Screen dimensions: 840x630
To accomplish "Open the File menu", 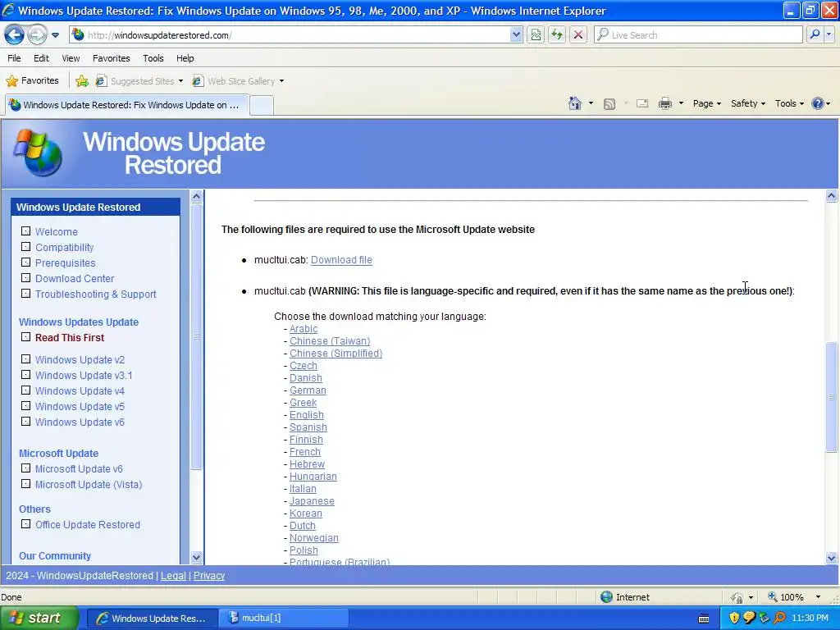I will pos(14,58).
